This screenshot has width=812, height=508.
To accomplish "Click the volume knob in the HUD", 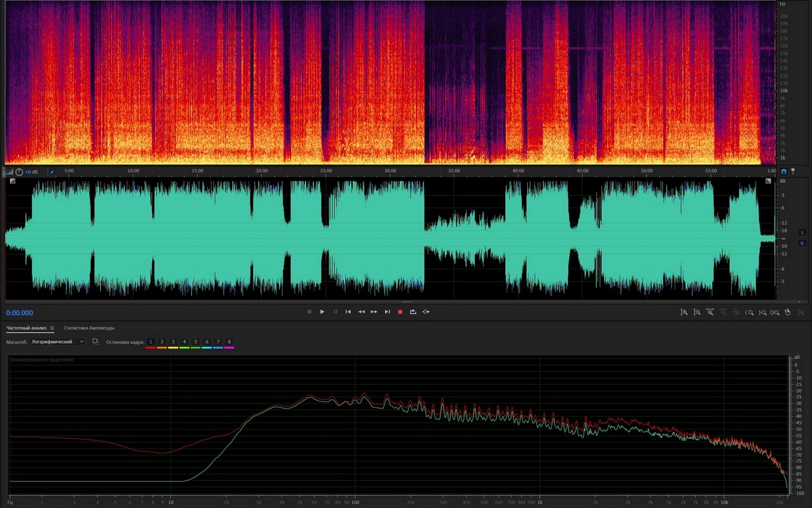I will click(19, 172).
